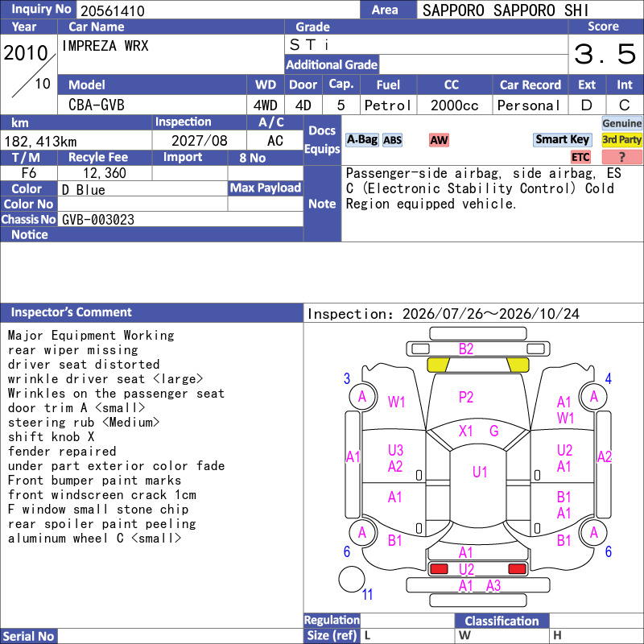Click the spare tire circle marked 11
Image resolution: width=644 pixels, height=644 pixels.
coord(352,579)
